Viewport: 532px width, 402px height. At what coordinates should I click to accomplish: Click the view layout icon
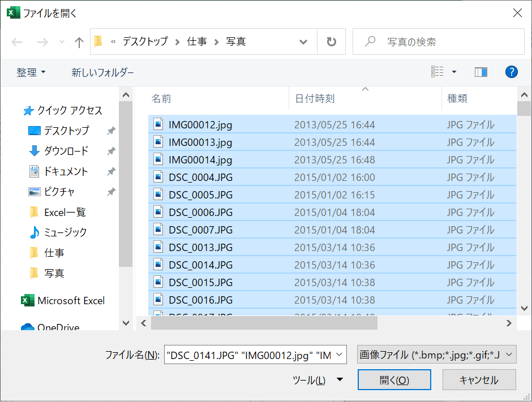[x=437, y=72]
